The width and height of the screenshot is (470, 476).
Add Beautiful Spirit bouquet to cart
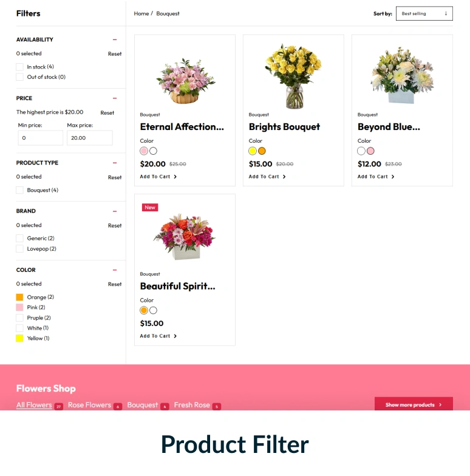pyautogui.click(x=158, y=336)
